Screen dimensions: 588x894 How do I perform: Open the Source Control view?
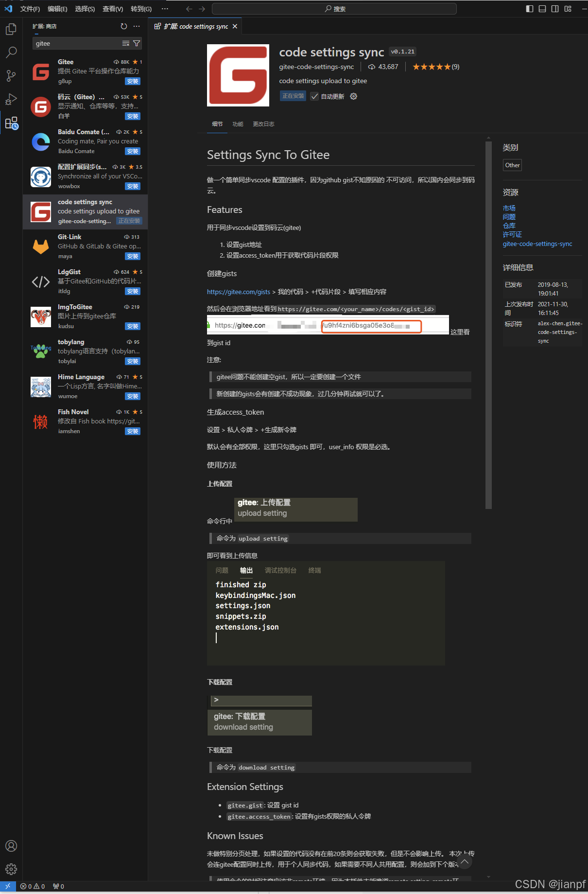tap(11, 76)
